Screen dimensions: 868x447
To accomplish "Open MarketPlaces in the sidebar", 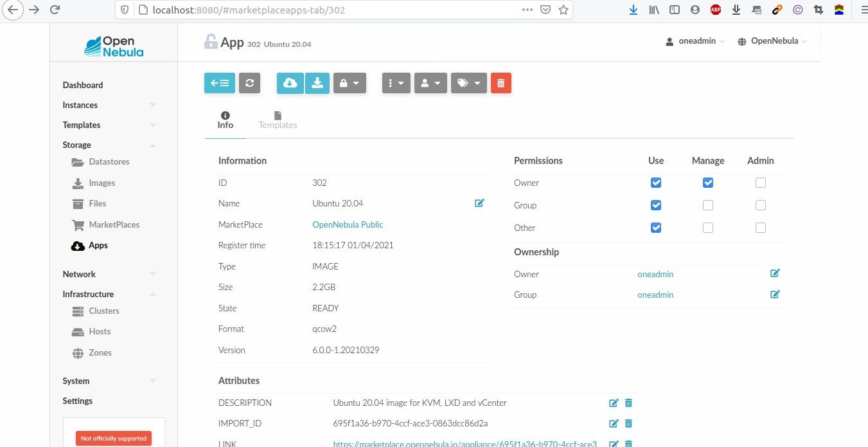I will 105,224.
